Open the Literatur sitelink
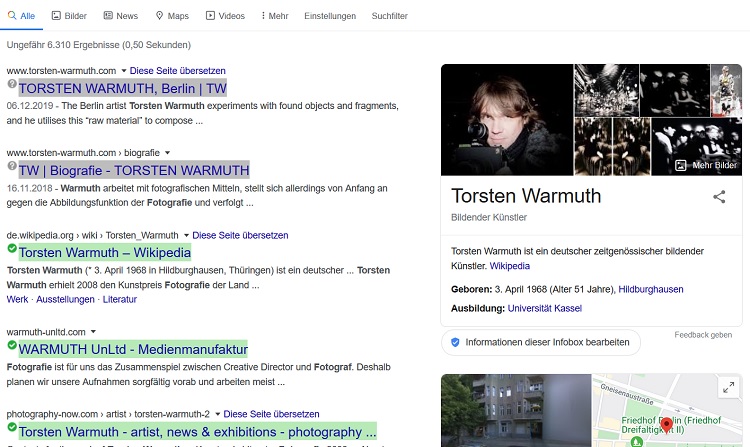This screenshot has width=750, height=447. [120, 299]
